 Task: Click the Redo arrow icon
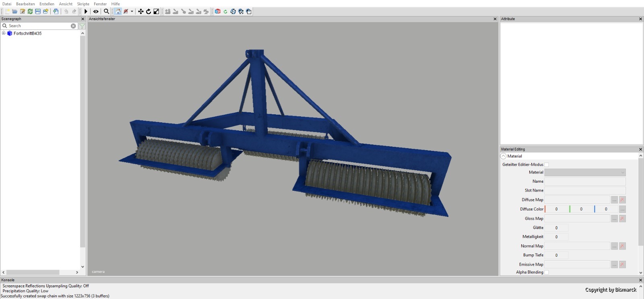[x=74, y=12]
